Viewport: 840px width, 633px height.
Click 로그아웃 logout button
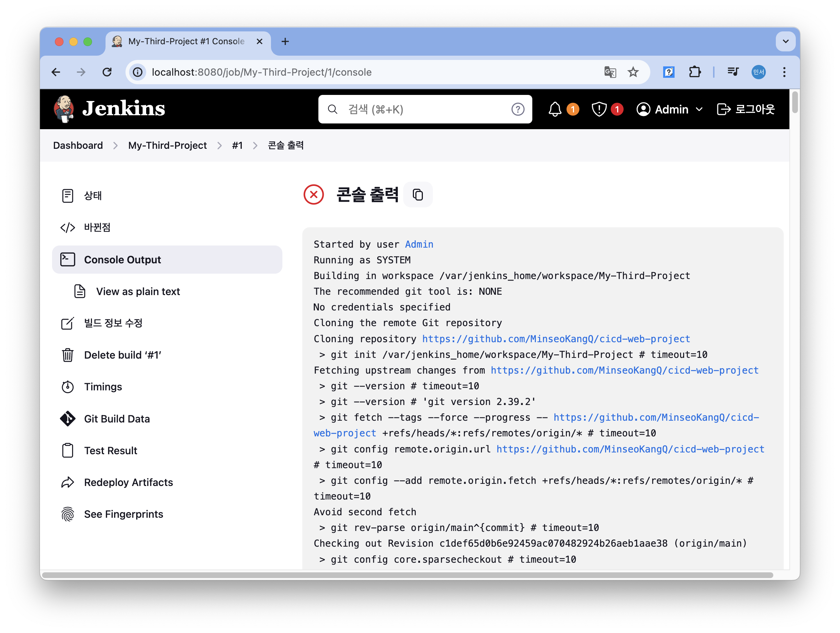click(746, 110)
